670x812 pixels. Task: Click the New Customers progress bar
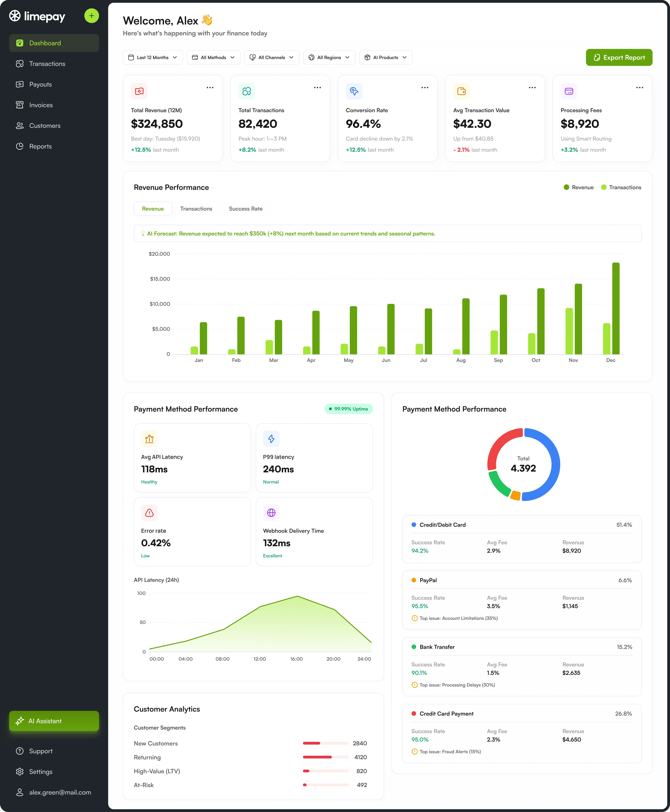pos(326,743)
